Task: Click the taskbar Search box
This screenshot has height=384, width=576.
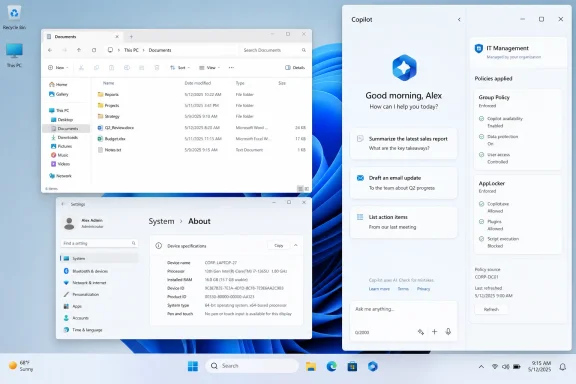Action: (x=252, y=366)
